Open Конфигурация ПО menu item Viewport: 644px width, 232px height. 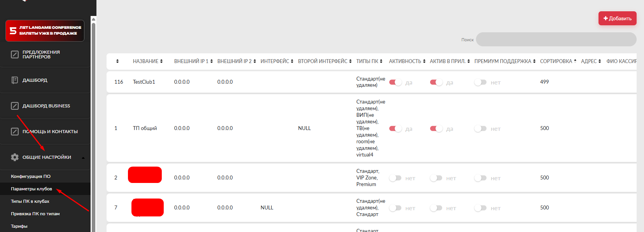pyautogui.click(x=31, y=176)
